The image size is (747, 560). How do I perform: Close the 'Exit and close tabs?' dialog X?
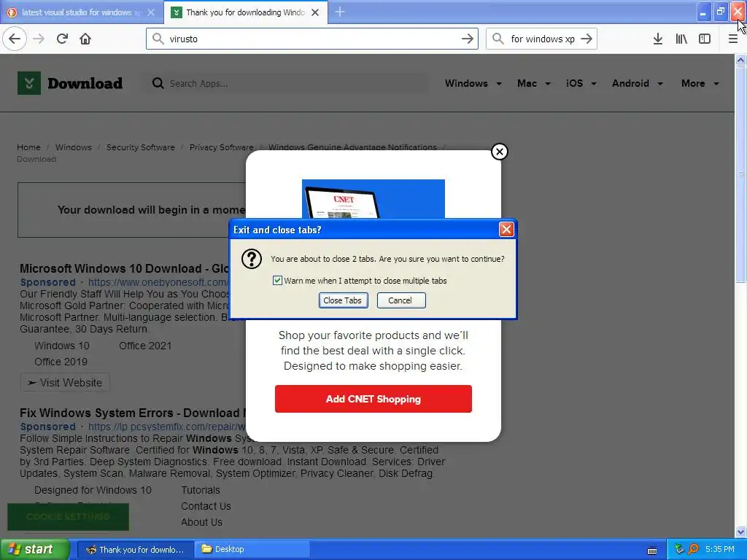[x=506, y=230]
